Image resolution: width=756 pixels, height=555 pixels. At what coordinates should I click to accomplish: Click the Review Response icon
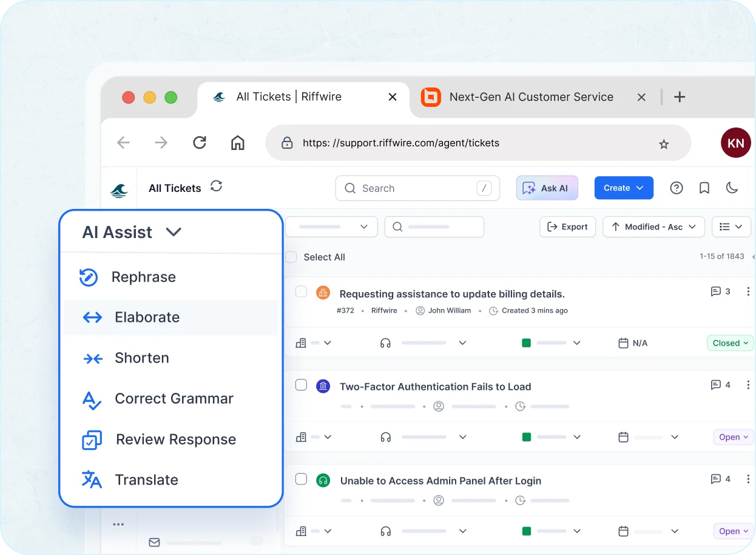(92, 440)
